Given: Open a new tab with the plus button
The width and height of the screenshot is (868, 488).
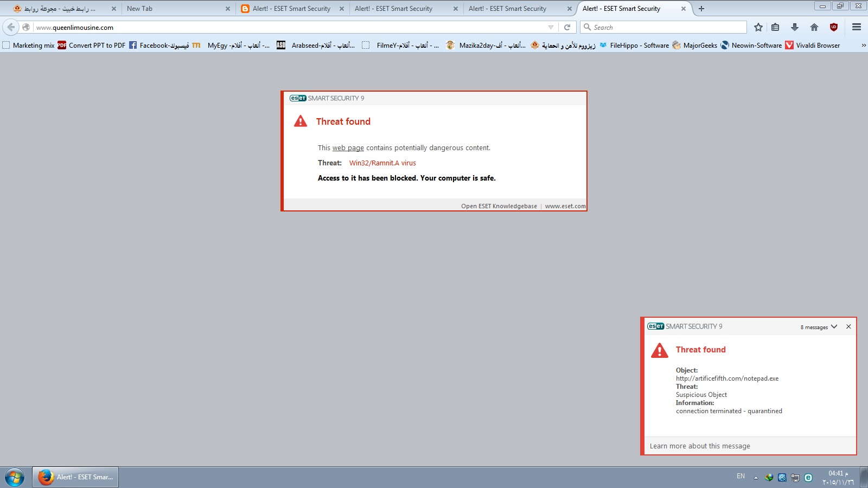Looking at the screenshot, I should pyautogui.click(x=701, y=9).
